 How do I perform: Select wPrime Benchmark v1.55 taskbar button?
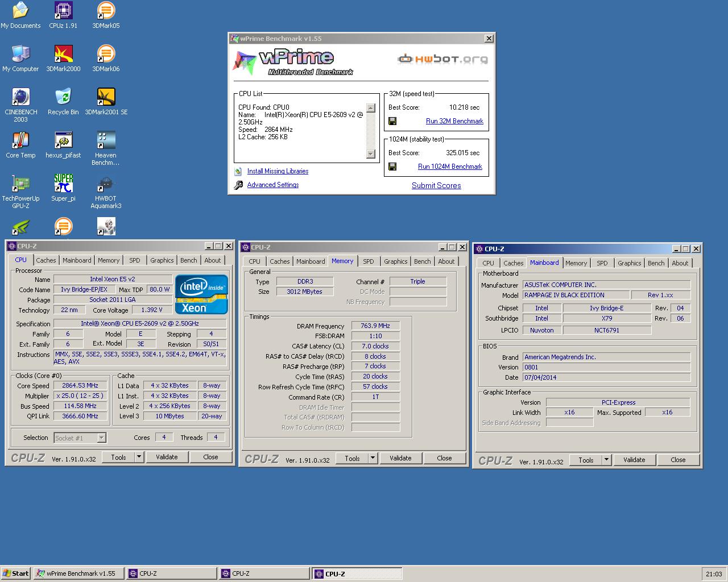tap(79, 573)
